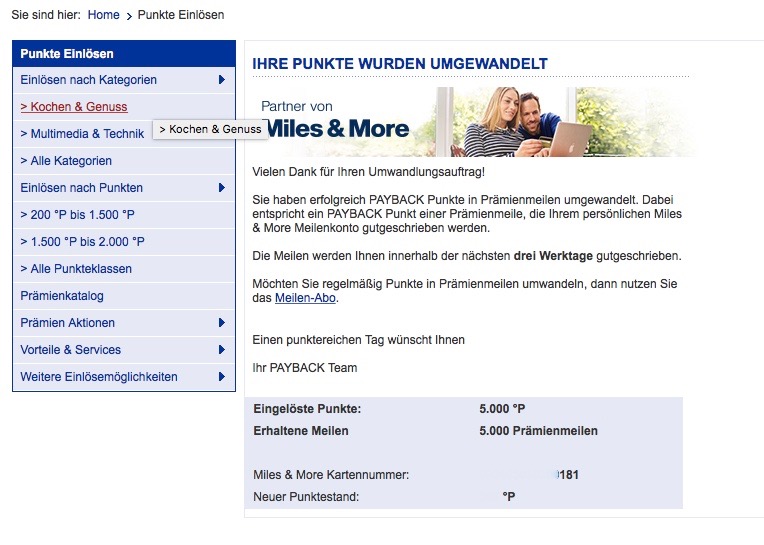The height and width of the screenshot is (545, 764).
Task: Open the Prämienkatalog menu item
Action: (x=62, y=296)
